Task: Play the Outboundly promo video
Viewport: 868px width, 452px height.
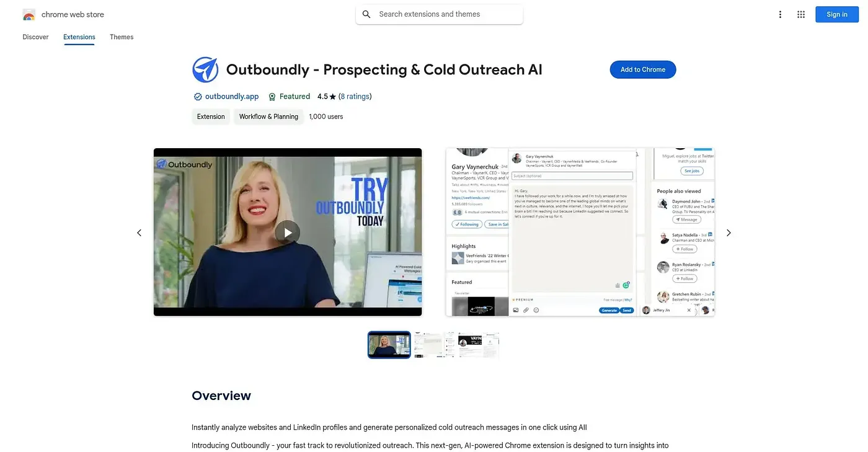Action: pyautogui.click(x=288, y=233)
